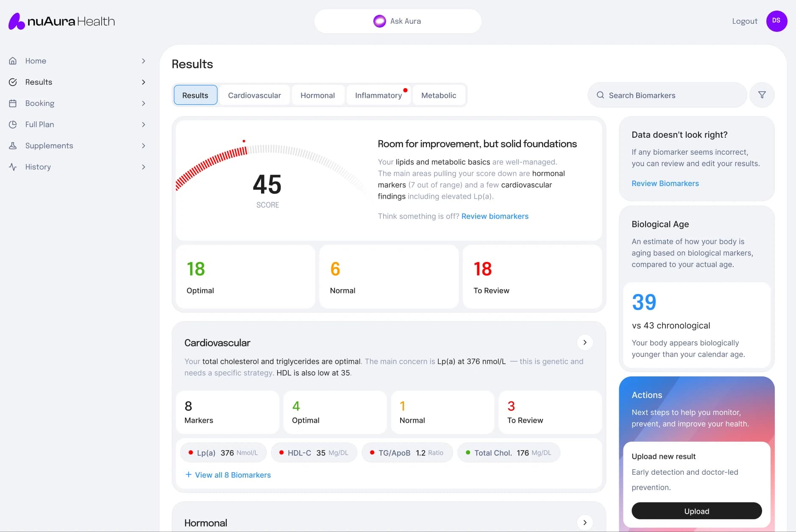Switch to the Inflammatory tab
Screen dimensions: 796x532
tap(379, 95)
